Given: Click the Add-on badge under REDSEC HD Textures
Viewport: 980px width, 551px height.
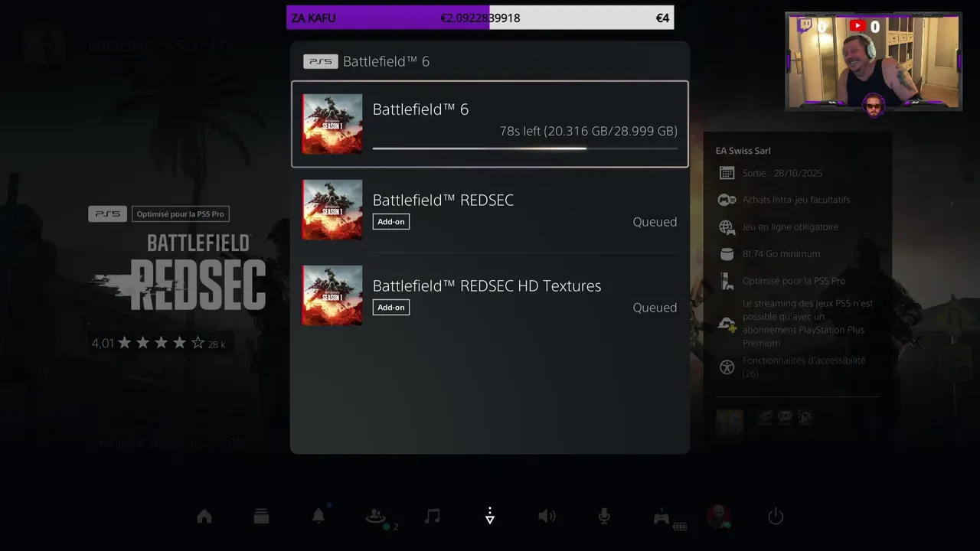Looking at the screenshot, I should pyautogui.click(x=391, y=308).
